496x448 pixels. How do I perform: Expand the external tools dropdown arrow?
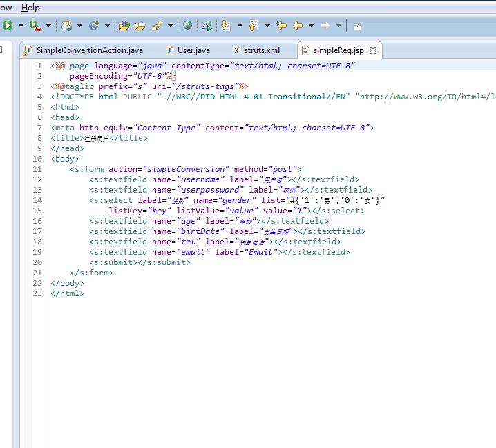[49, 26]
